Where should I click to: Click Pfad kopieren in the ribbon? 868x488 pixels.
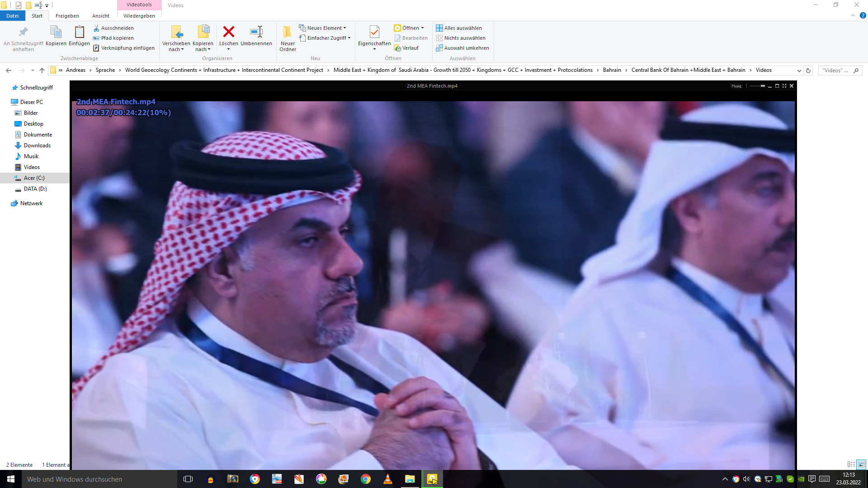click(x=113, y=38)
